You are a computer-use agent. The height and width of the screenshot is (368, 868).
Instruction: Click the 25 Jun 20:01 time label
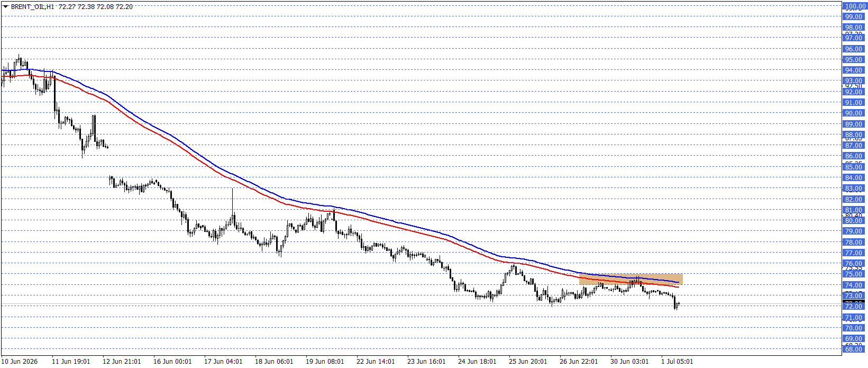point(528,362)
